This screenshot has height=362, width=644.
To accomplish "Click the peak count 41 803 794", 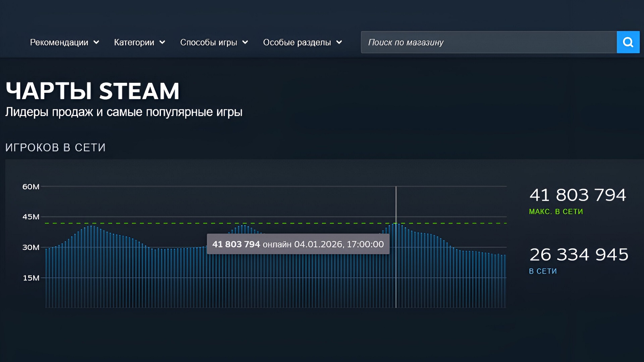I will (x=578, y=195).
